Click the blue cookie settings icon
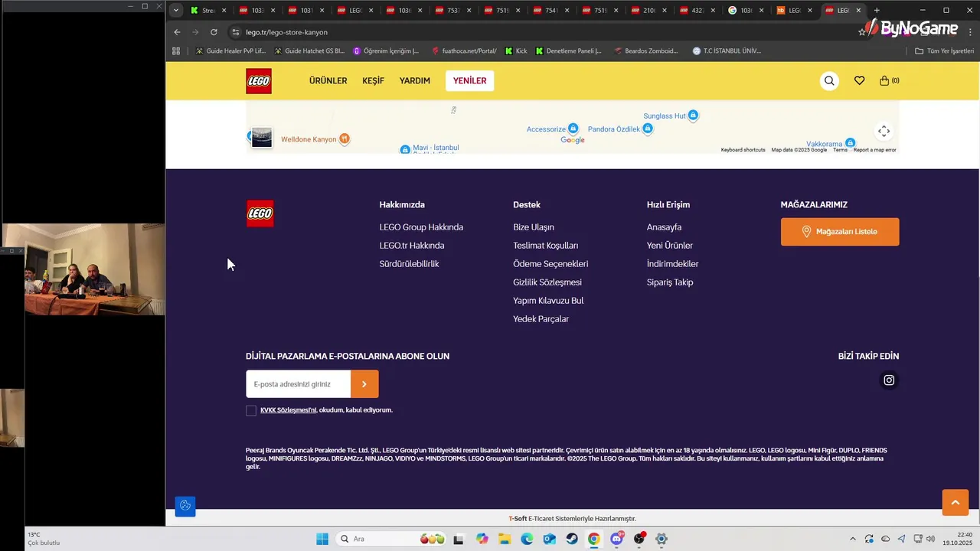The image size is (980, 551). [185, 506]
